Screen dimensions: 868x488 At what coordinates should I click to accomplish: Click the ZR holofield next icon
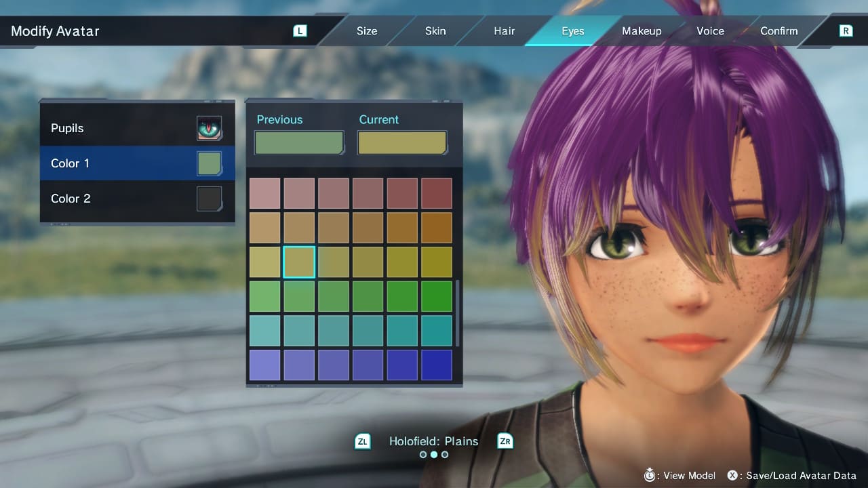(x=505, y=441)
